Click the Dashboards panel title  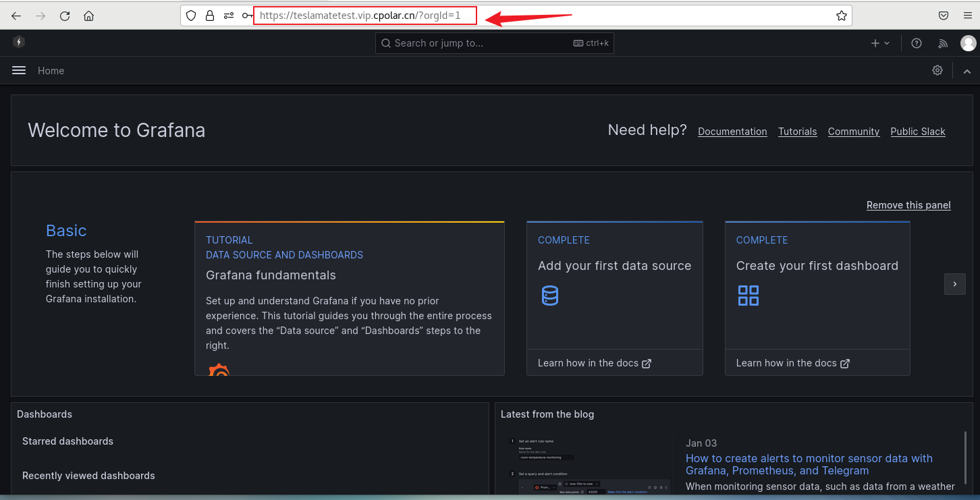pyautogui.click(x=45, y=414)
